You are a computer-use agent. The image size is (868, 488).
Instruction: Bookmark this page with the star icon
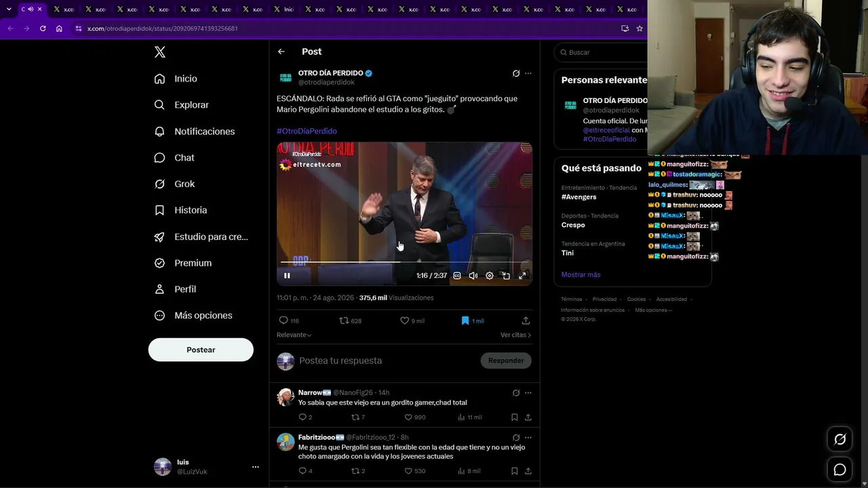[639, 28]
